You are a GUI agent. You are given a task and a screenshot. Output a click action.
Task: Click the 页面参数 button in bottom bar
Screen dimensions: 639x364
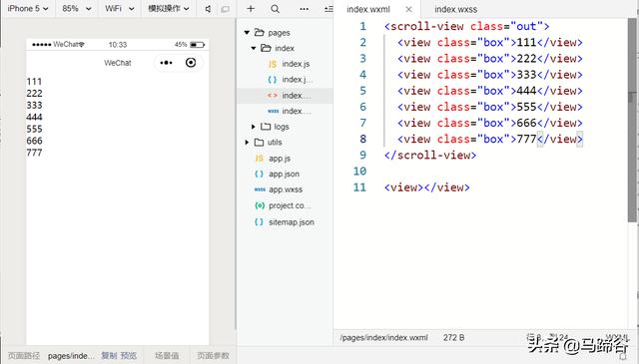coord(213,356)
